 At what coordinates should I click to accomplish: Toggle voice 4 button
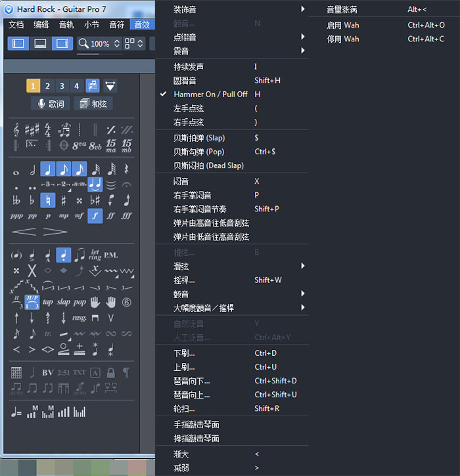pyautogui.click(x=77, y=86)
